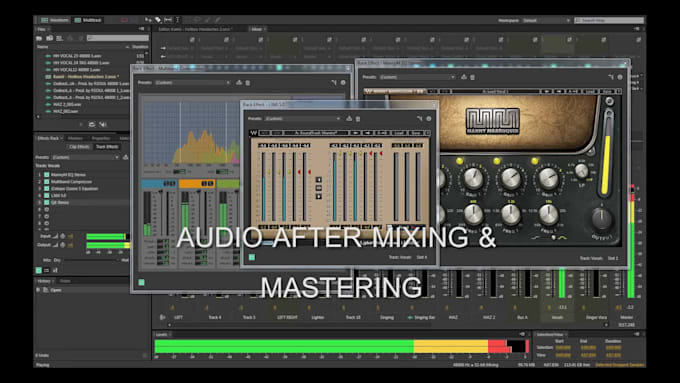Open the Mixer tab
The width and height of the screenshot is (680, 383).
pos(257,29)
